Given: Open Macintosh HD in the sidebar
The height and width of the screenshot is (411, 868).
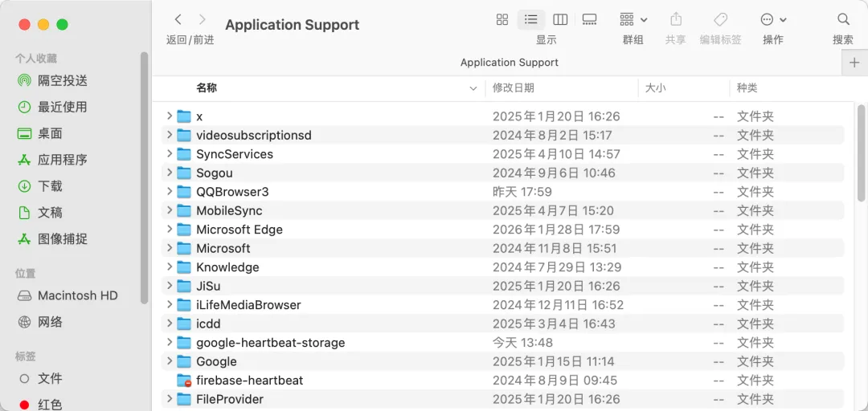Looking at the screenshot, I should (x=77, y=295).
